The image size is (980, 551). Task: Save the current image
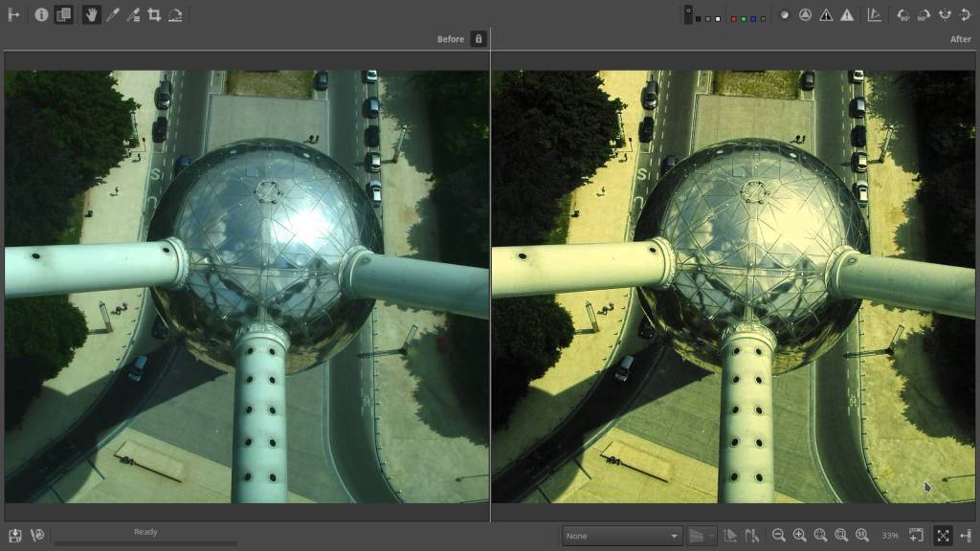15,536
